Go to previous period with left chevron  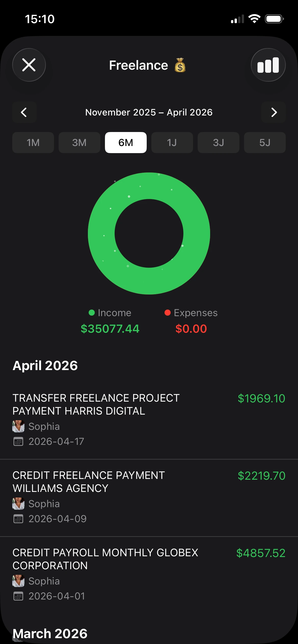[x=24, y=112]
